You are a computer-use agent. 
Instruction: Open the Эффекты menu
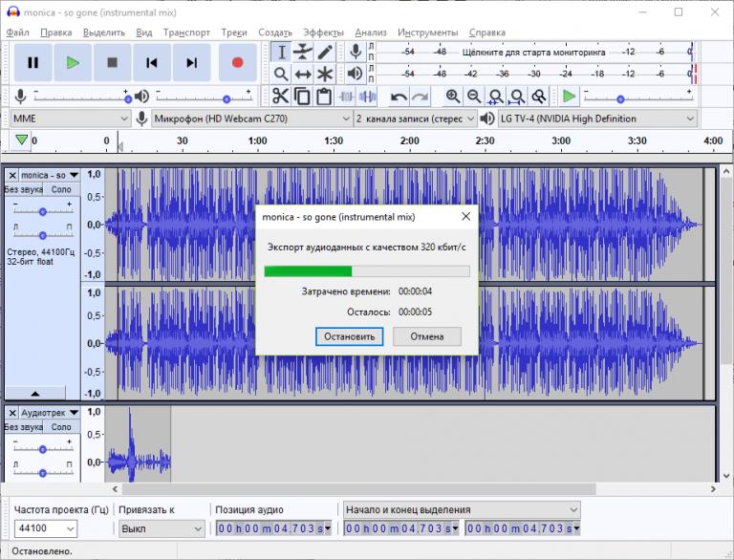pyautogui.click(x=323, y=32)
